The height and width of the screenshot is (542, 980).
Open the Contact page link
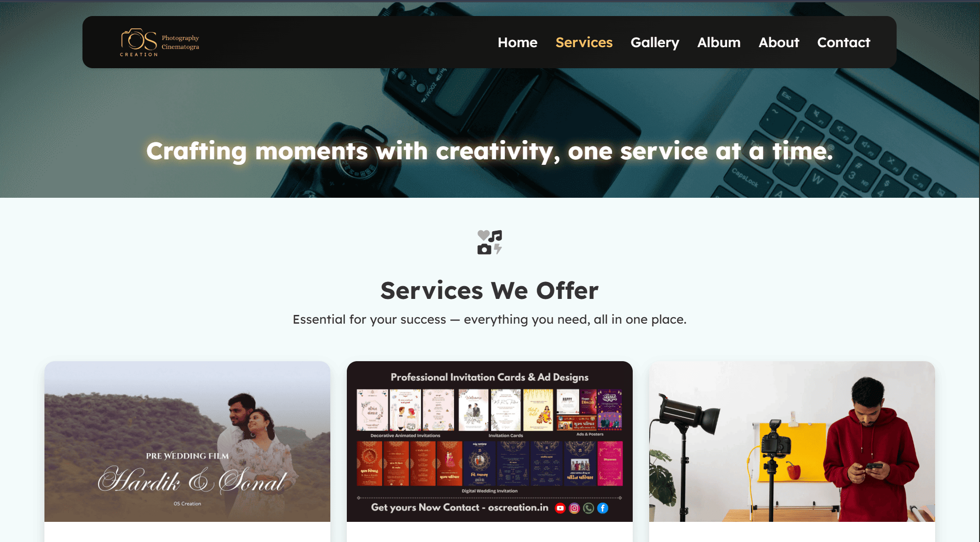pyautogui.click(x=843, y=42)
